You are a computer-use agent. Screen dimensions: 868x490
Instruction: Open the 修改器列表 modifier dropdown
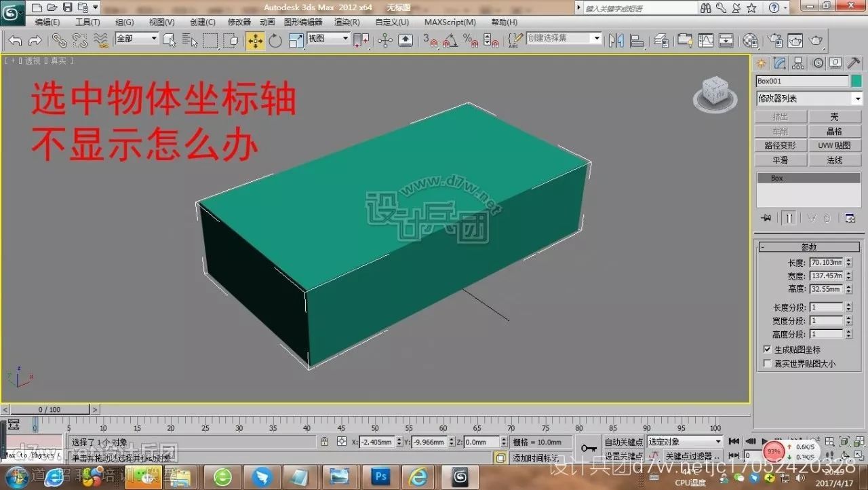[858, 98]
